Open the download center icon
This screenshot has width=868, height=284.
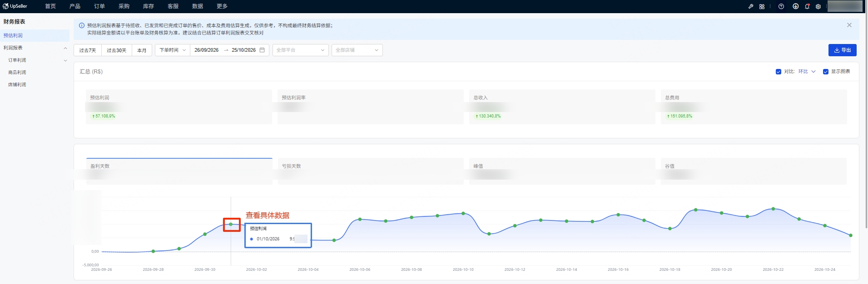(x=796, y=6)
